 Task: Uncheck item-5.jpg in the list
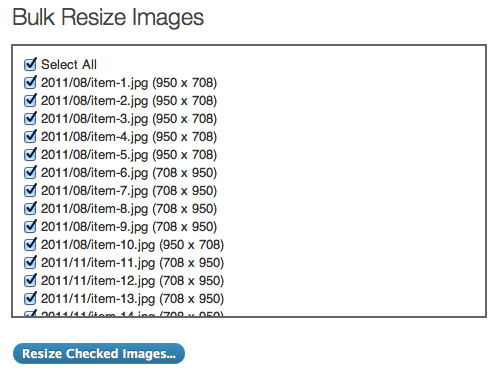coord(30,154)
